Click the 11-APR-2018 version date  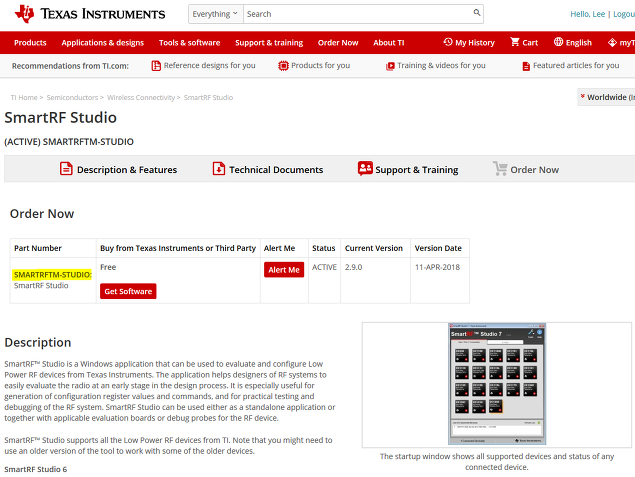coord(437,267)
